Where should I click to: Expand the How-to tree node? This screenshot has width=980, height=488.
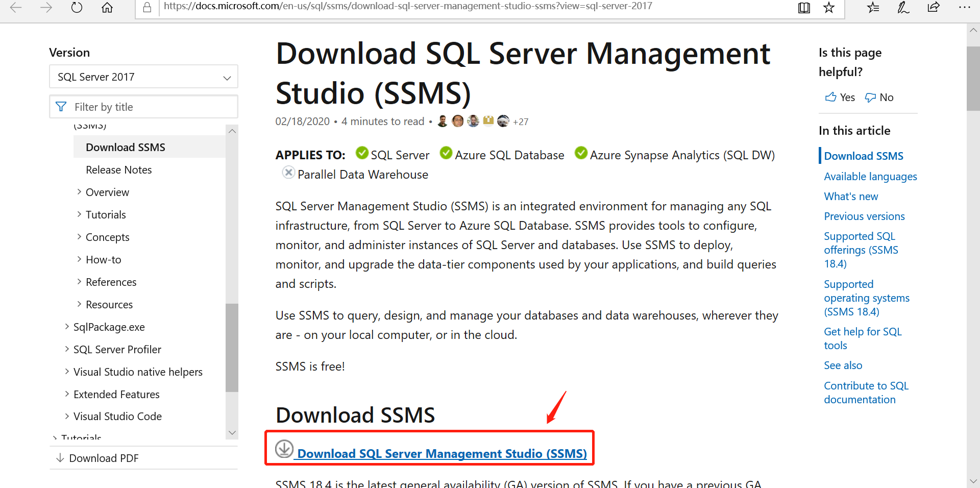79,259
